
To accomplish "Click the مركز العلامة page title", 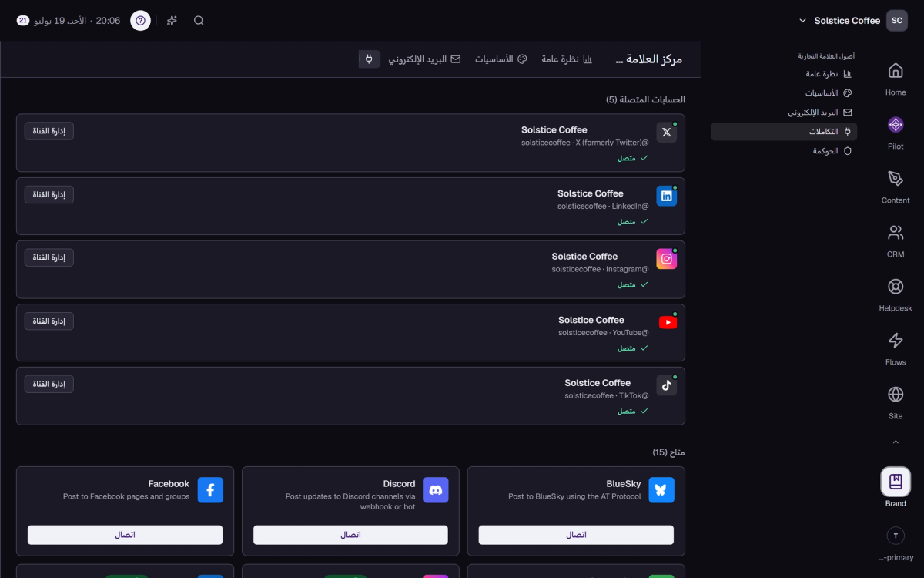I will click(649, 59).
